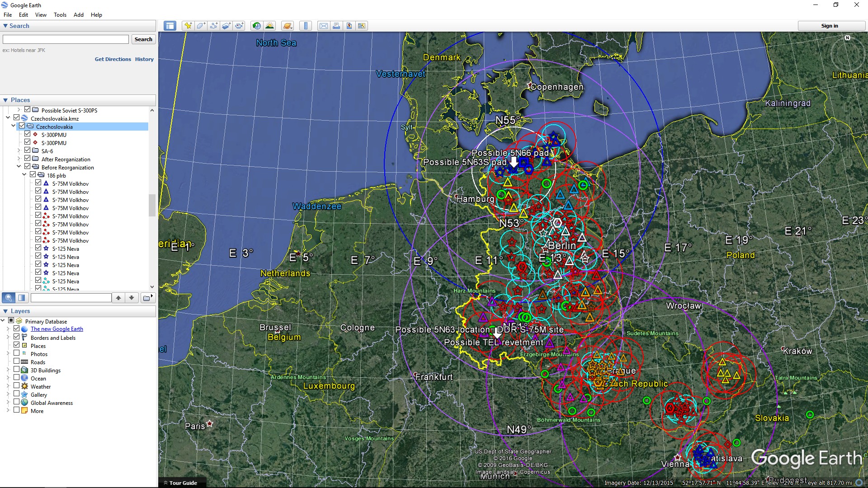The image size is (868, 488).
Task: Click the Search button
Action: [x=143, y=39]
